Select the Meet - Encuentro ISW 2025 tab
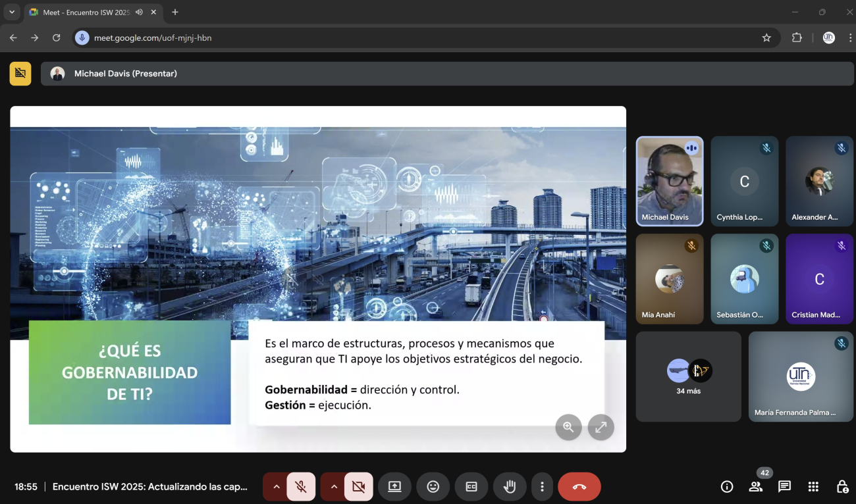856x504 pixels. (86, 13)
